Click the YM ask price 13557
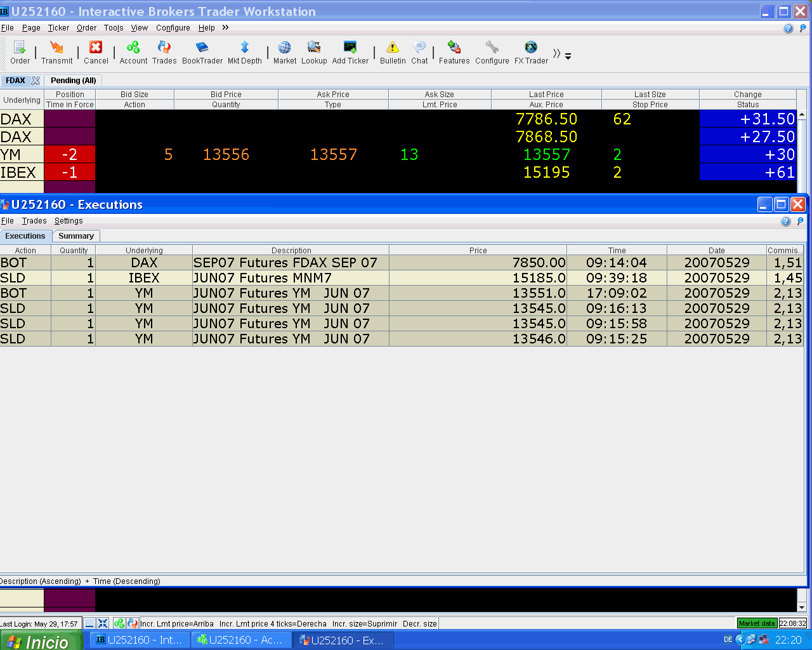Viewport: 812px width, 650px height. pos(334,154)
